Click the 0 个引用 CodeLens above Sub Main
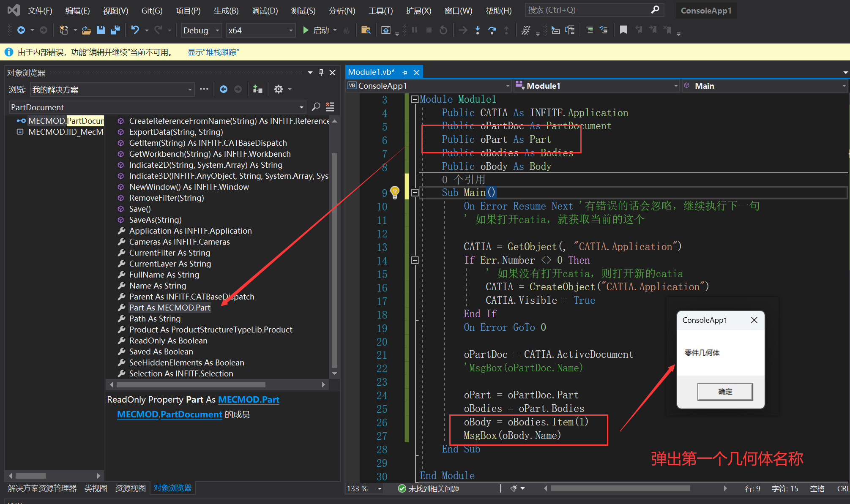This screenshot has height=504, width=850. (x=463, y=179)
